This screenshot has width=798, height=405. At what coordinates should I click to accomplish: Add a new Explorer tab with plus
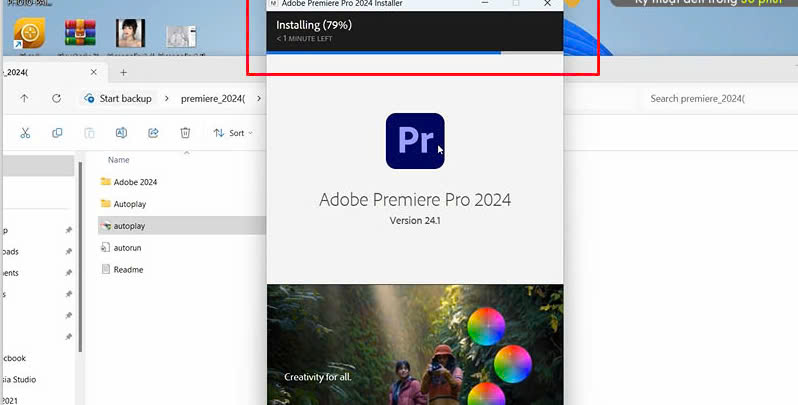(x=124, y=72)
